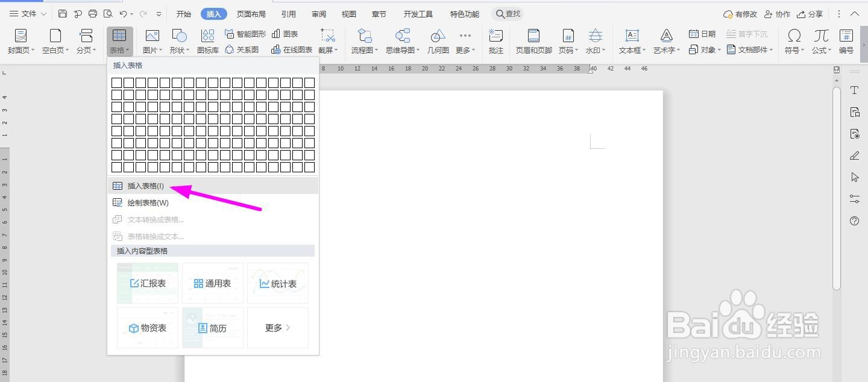Switch to the 引用 tab

tap(289, 14)
